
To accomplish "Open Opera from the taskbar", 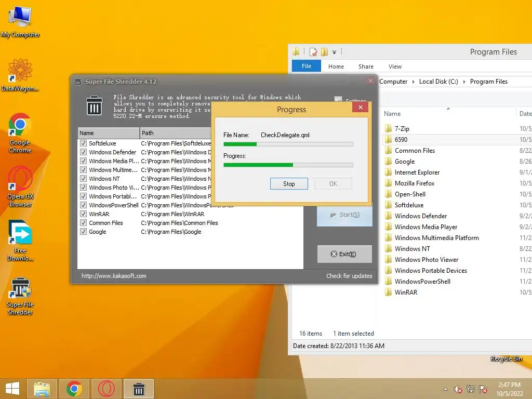I will point(106,389).
